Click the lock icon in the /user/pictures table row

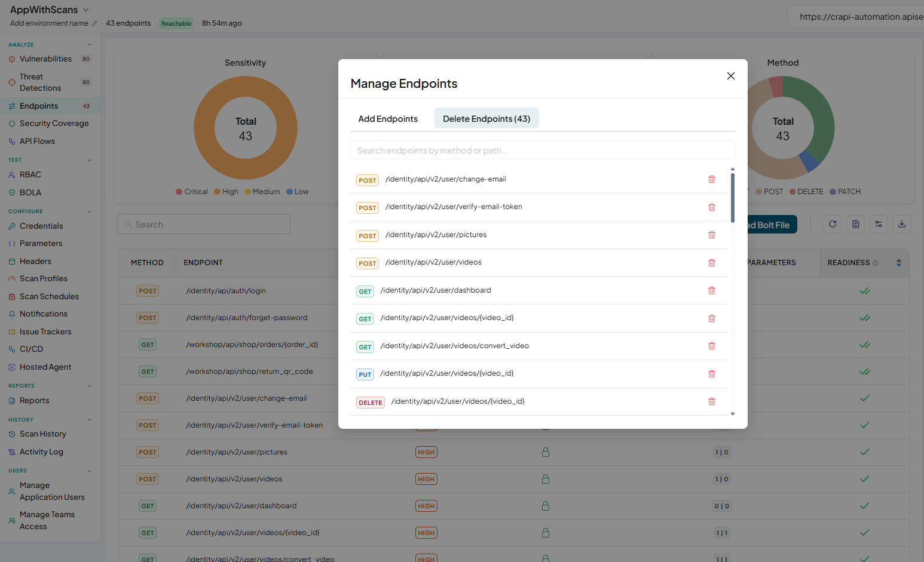point(546,452)
